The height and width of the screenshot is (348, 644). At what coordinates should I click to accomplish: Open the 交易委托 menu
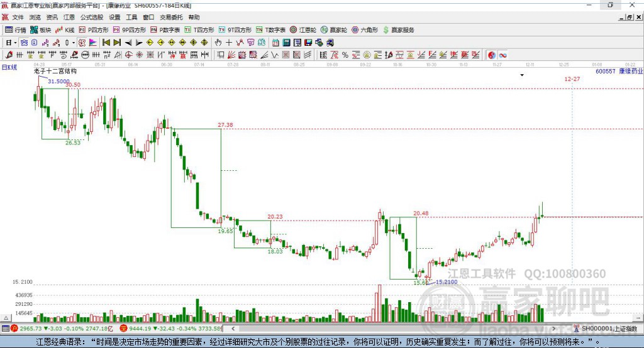pos(171,17)
